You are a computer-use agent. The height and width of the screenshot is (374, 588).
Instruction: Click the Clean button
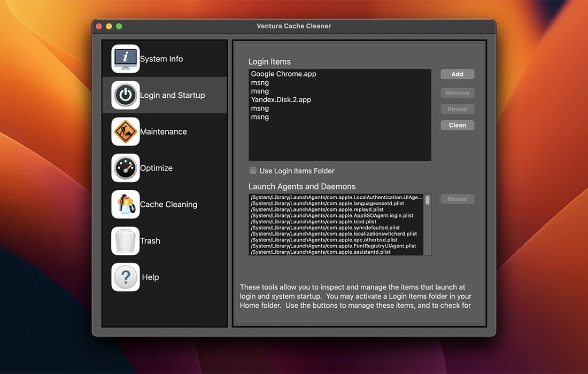click(457, 125)
